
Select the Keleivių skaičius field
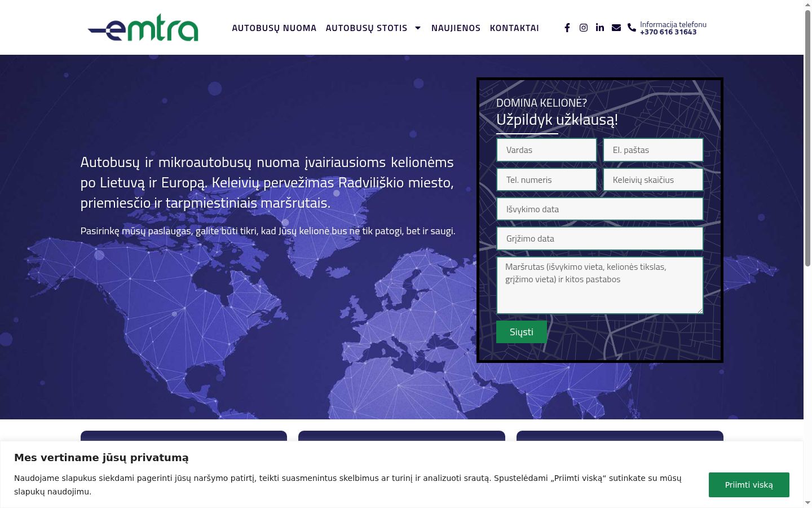[x=653, y=180]
